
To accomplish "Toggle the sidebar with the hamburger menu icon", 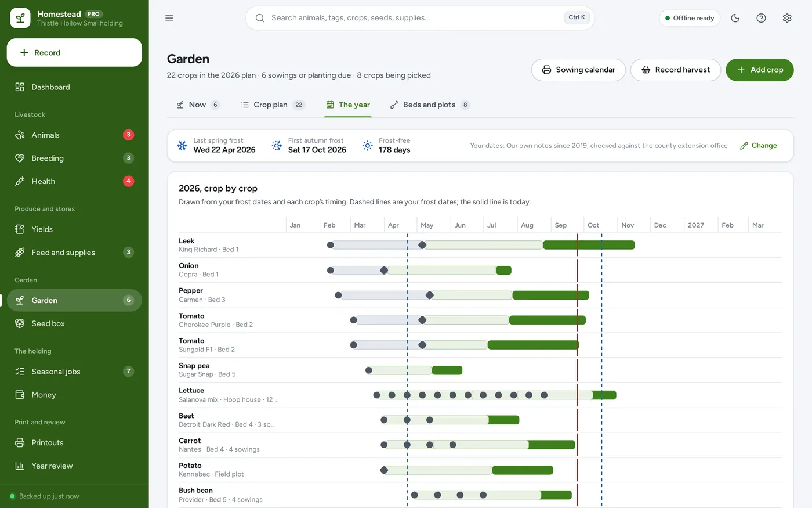I will pos(169,18).
